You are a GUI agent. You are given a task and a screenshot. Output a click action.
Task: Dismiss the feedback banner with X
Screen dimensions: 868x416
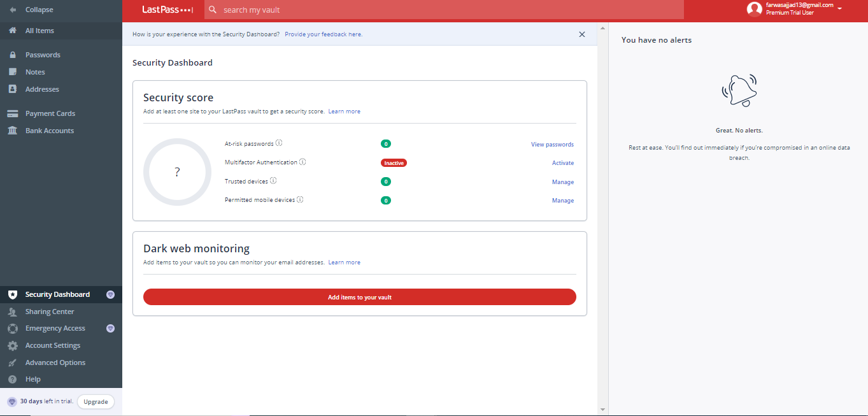(x=582, y=34)
